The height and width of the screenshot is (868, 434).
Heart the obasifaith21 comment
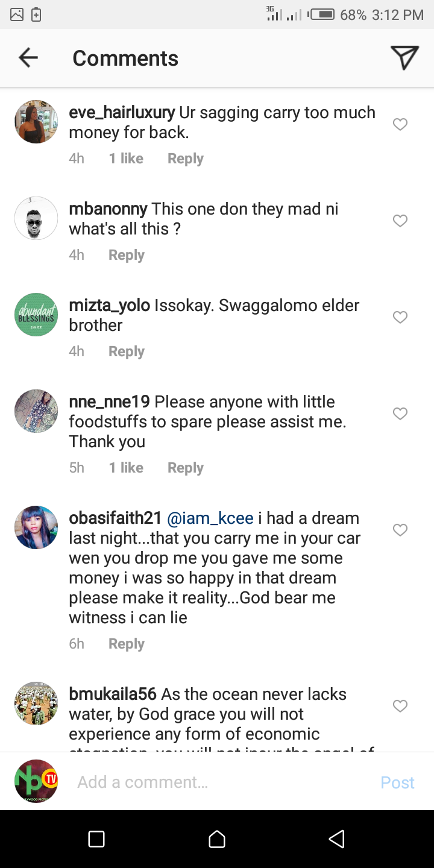[x=400, y=530]
